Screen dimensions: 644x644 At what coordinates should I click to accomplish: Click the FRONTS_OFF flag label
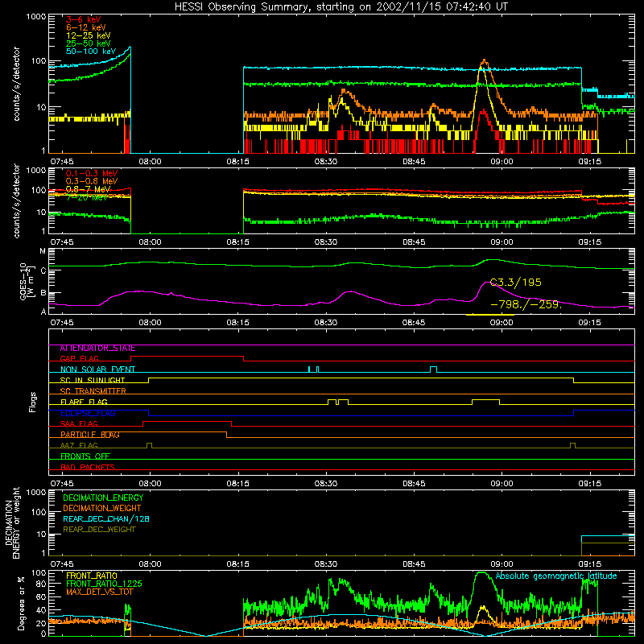(85, 456)
